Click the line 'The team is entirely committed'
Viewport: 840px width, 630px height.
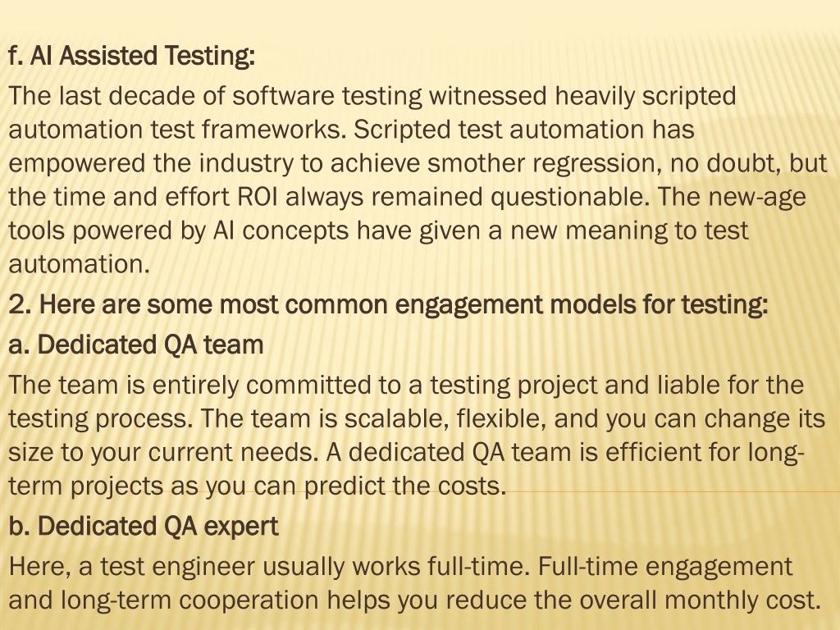pyautogui.click(x=406, y=386)
